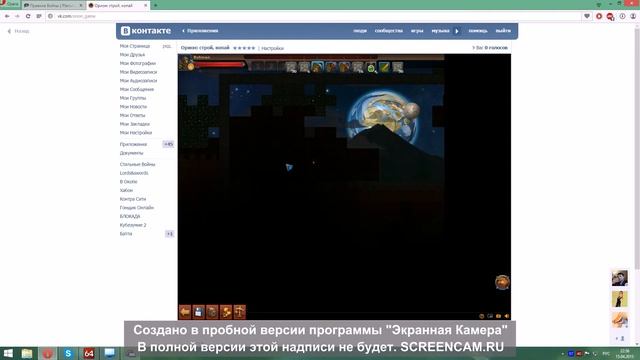Open the игры header menu
Image resolution: width=640 pixels, height=360 pixels.
click(x=417, y=31)
